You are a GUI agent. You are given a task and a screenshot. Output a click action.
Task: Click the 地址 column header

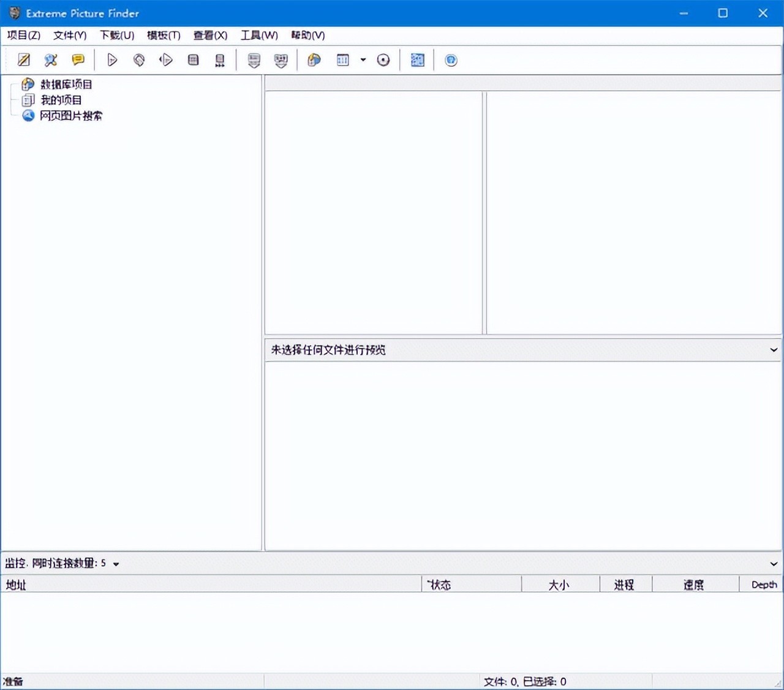point(17,585)
